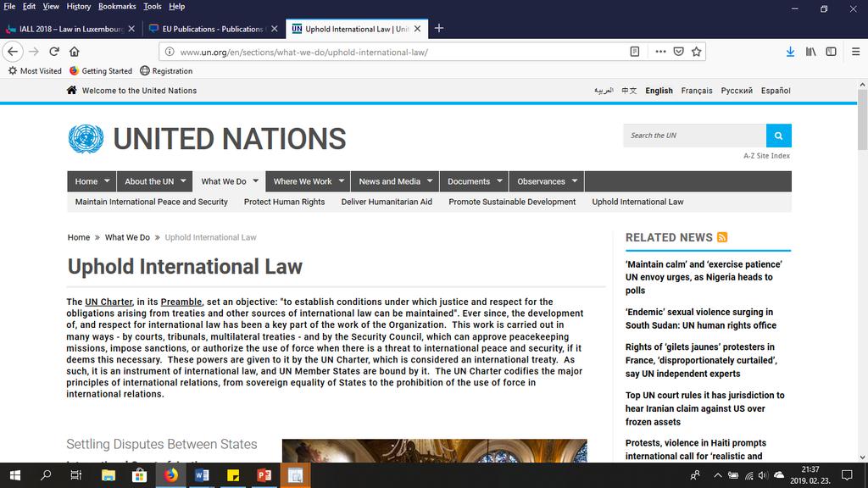Open the File menu

click(9, 7)
